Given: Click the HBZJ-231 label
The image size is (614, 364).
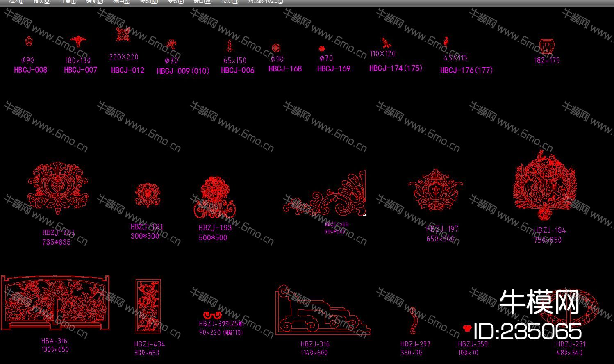Looking at the screenshot, I should click(571, 344).
